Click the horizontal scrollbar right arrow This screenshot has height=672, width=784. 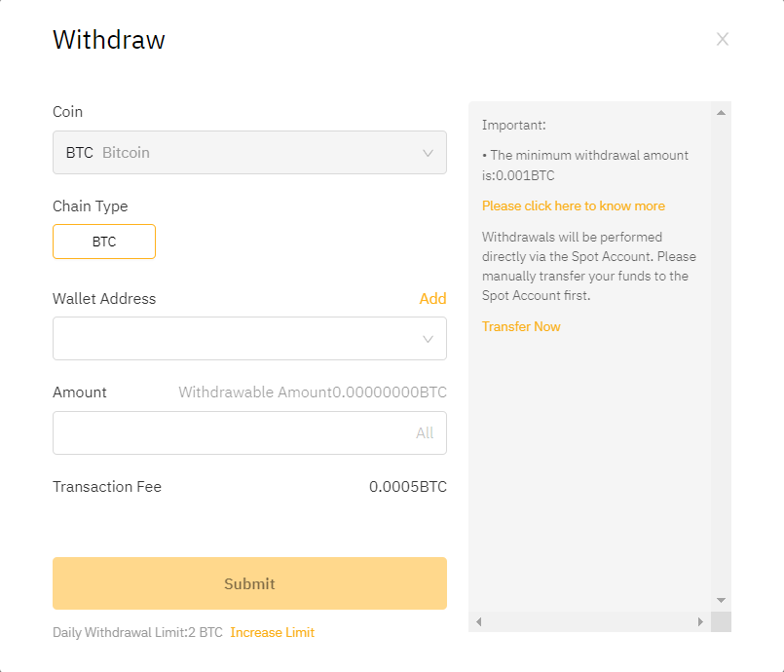pos(700,621)
